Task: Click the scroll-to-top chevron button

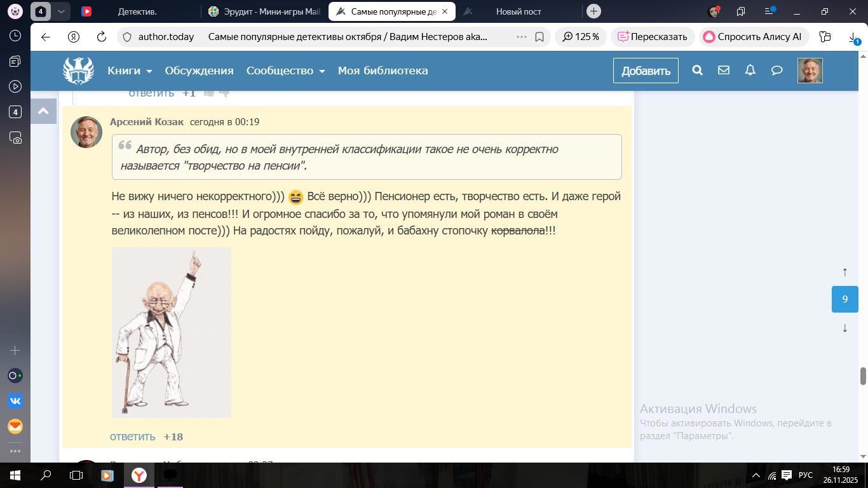Action: tap(43, 111)
